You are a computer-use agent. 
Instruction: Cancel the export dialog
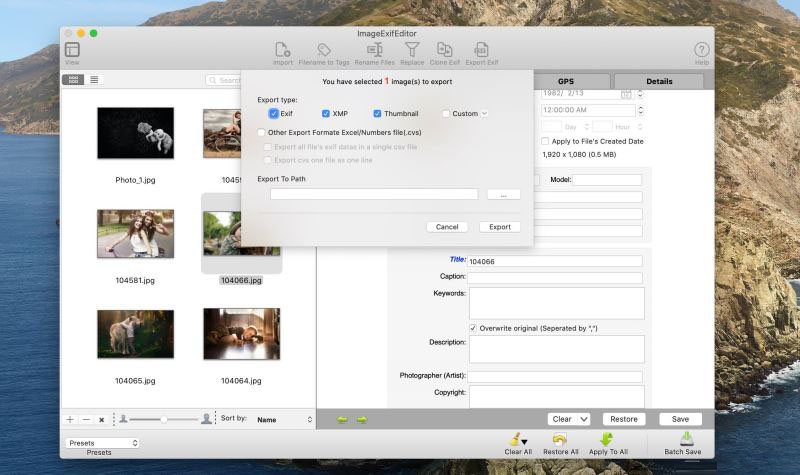447,227
